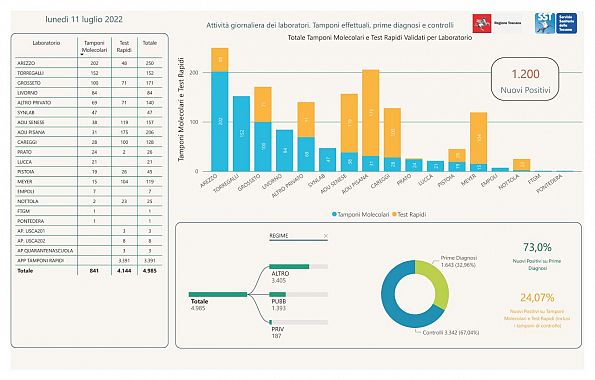The image size is (595, 380).
Task: Click the Laboratorio column header
Action: tap(46, 43)
